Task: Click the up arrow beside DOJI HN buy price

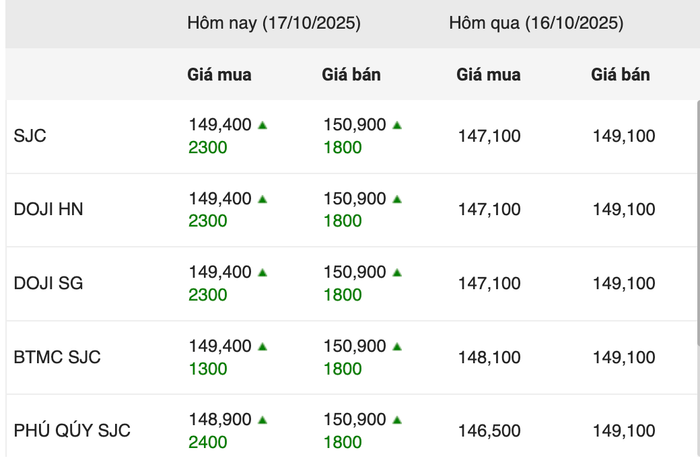Action: click(262, 200)
